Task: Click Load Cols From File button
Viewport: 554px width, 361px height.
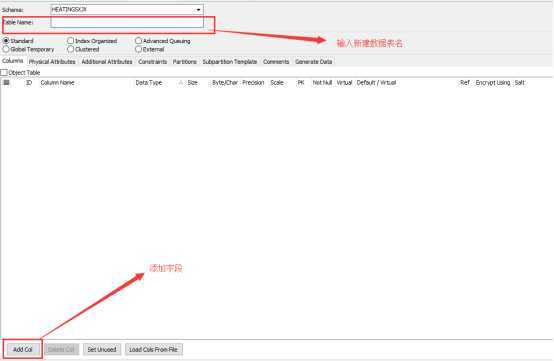Action: 153,349
